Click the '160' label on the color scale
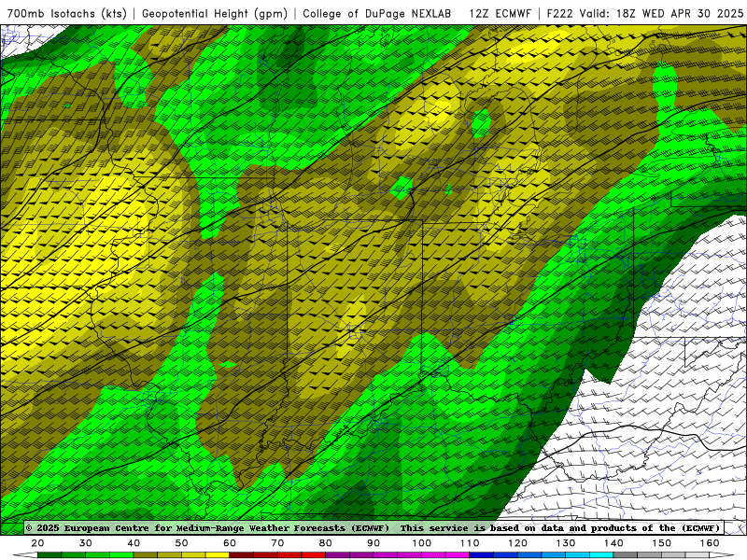Image resolution: width=747 pixels, height=560 pixels. pos(710,543)
